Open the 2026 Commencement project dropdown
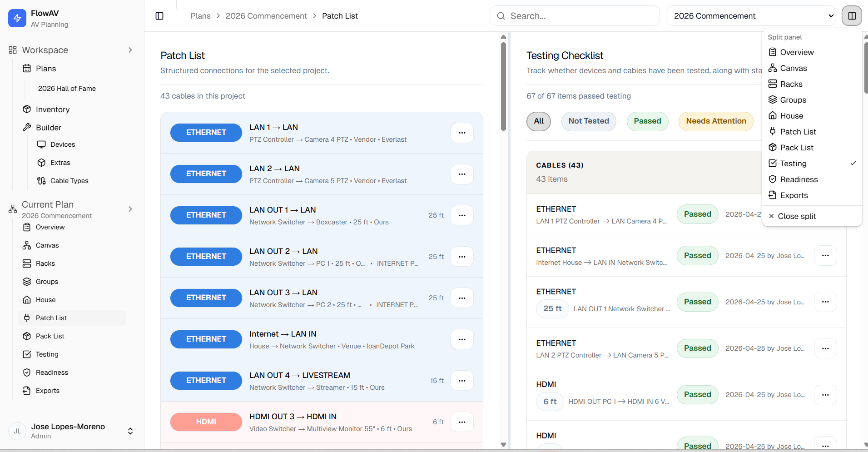868x452 pixels. 751,16
